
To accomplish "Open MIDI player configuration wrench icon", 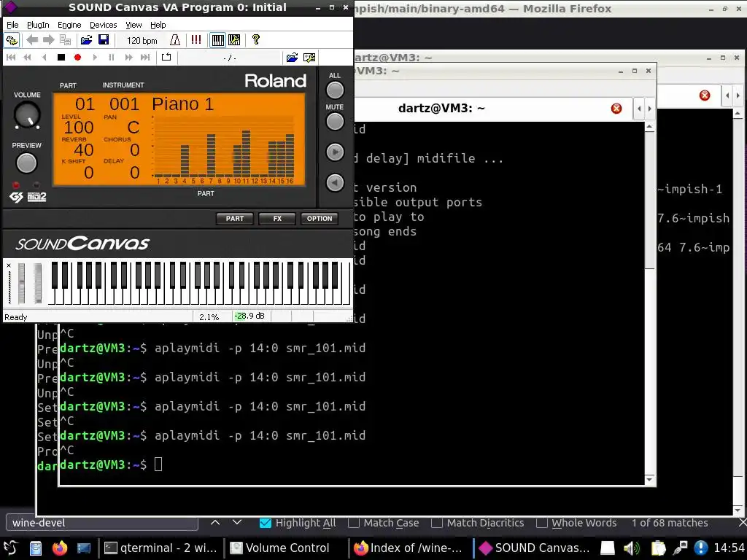I will [x=309, y=58].
